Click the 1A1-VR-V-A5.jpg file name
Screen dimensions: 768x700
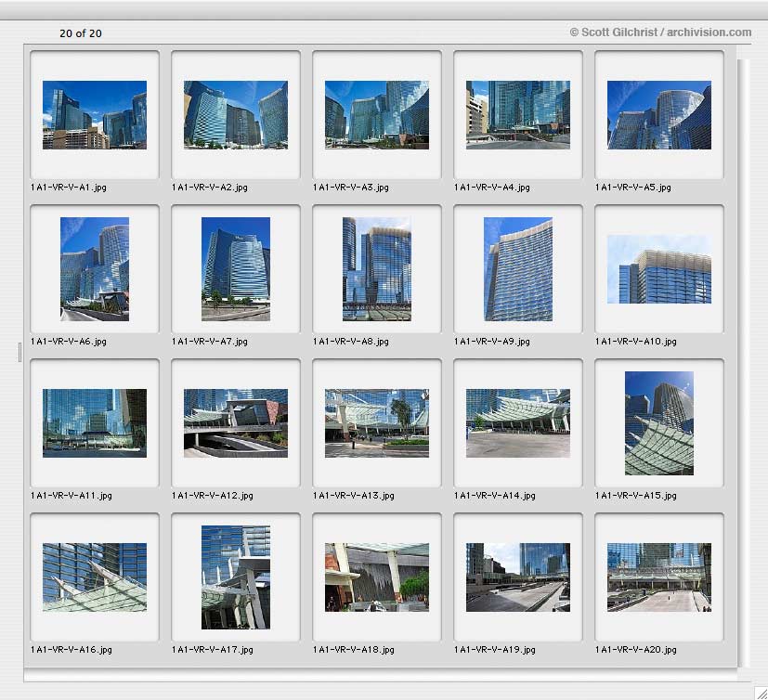coord(633,188)
